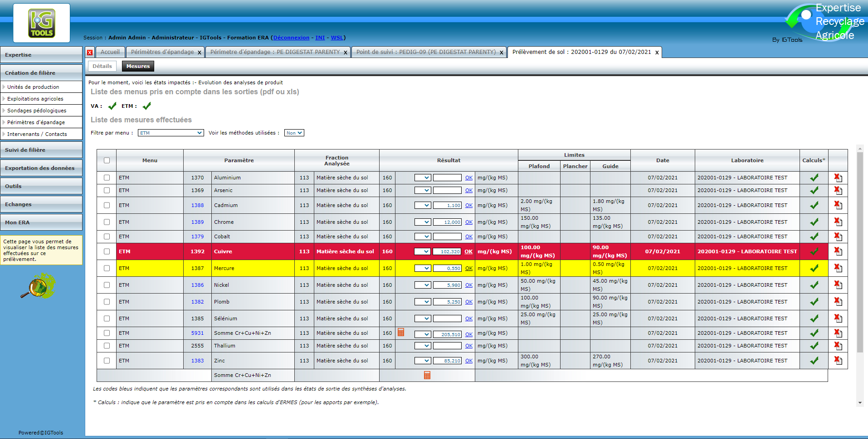Select the Mercure row checkbox
868x439 pixels.
click(107, 268)
